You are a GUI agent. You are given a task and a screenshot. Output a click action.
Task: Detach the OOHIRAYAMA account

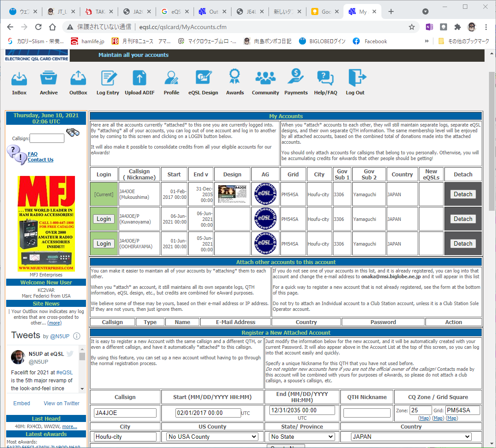tap(463, 243)
